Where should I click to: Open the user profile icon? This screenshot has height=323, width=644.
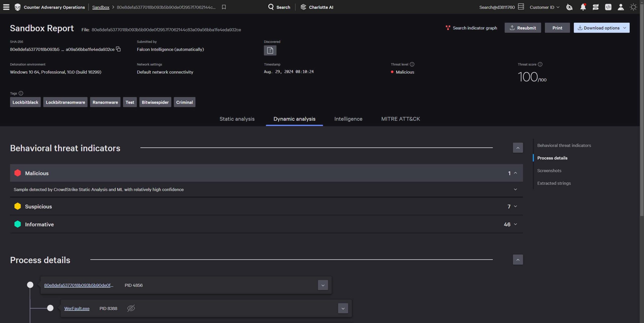[621, 7]
